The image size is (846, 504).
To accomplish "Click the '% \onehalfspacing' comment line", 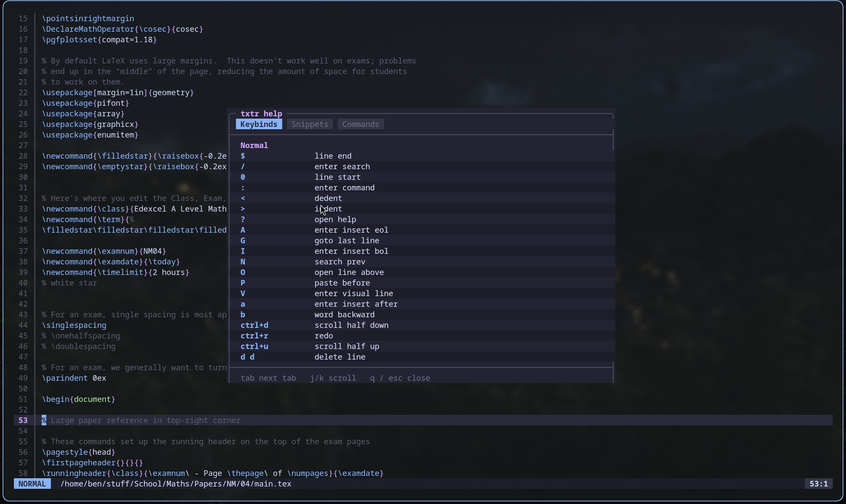I will tap(81, 335).
